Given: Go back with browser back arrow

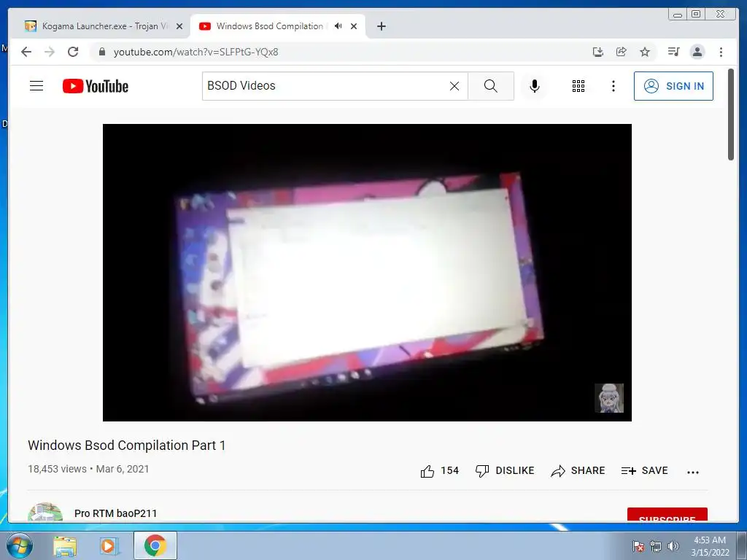Looking at the screenshot, I should (x=26, y=52).
